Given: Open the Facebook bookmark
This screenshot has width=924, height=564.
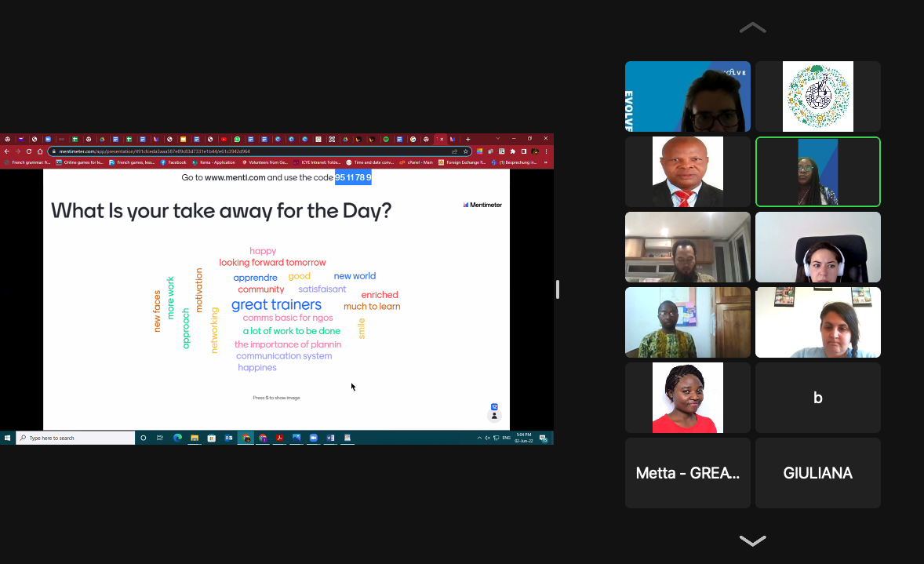Looking at the screenshot, I should point(173,162).
